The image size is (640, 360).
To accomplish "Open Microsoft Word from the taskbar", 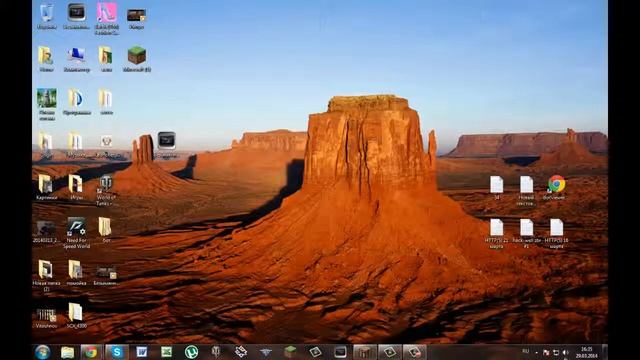I will [142, 352].
